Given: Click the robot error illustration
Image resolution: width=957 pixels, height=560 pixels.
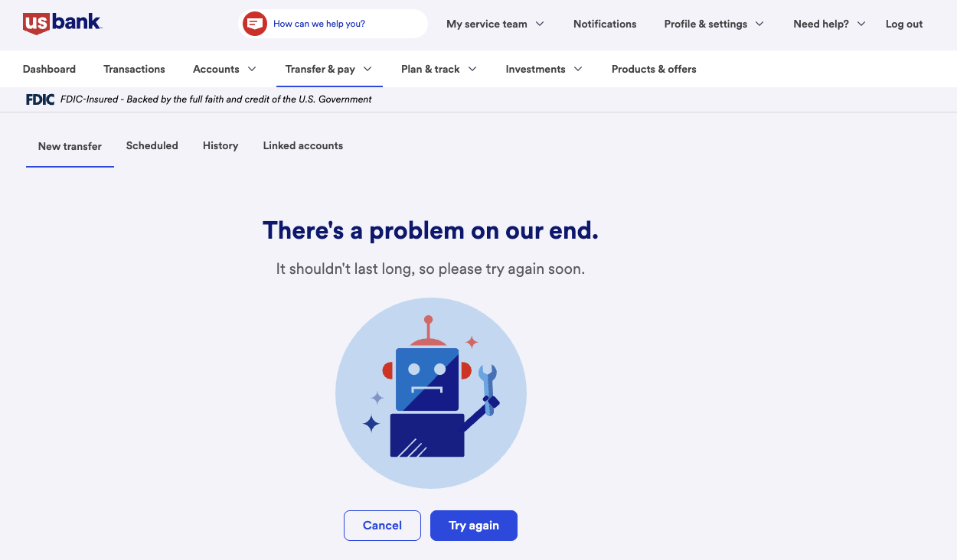Looking at the screenshot, I should click(x=430, y=393).
